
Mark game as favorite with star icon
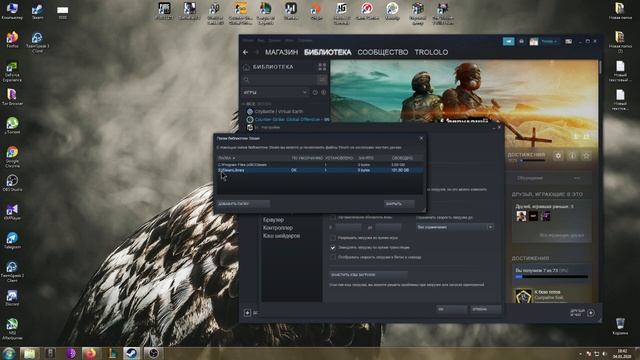pyautogui.click(x=586, y=156)
